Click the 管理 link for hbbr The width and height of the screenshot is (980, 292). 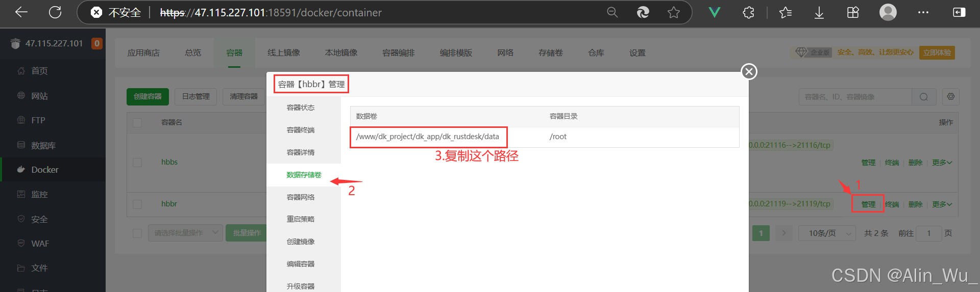click(x=868, y=204)
